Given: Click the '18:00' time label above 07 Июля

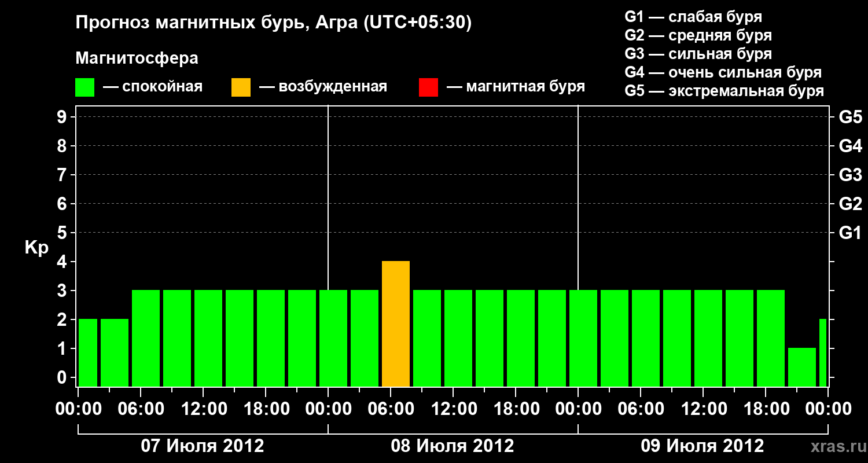Looking at the screenshot, I should [x=266, y=409].
